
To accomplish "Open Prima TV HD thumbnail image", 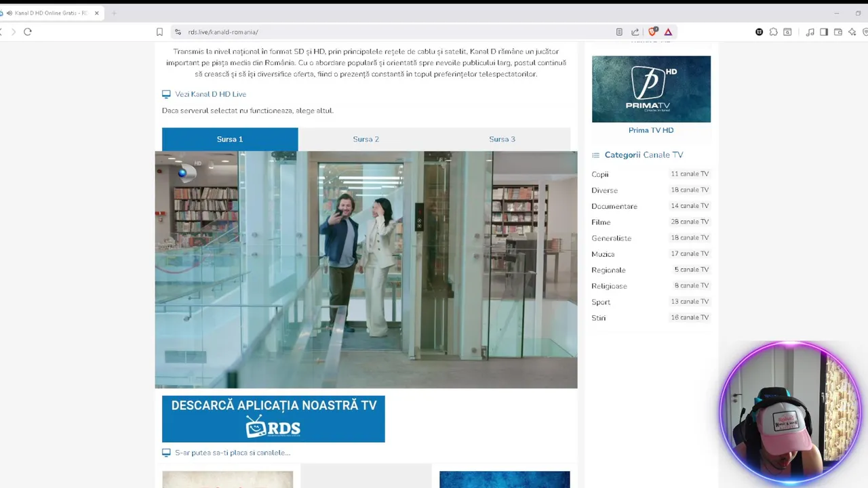I will coord(651,89).
